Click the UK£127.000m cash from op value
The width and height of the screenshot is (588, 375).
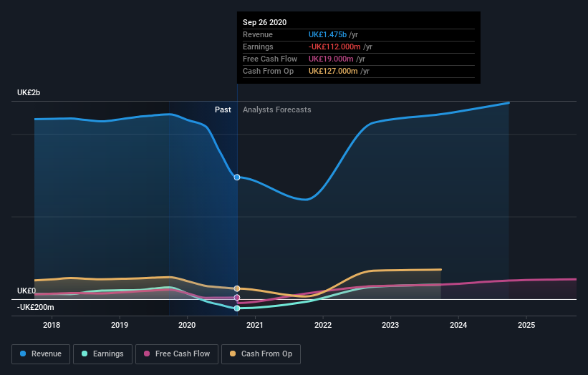click(x=333, y=71)
